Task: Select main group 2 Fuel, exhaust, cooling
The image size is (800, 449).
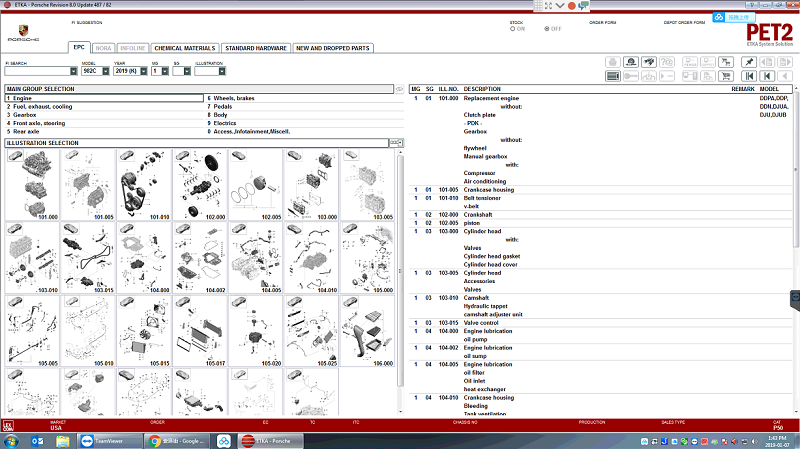Action: 104,107
